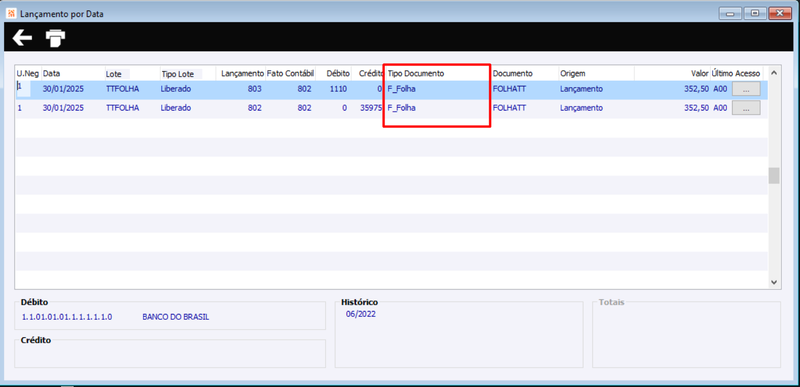Click the vertical scrollbar thumb
This screenshot has height=387, width=800.
click(x=773, y=176)
